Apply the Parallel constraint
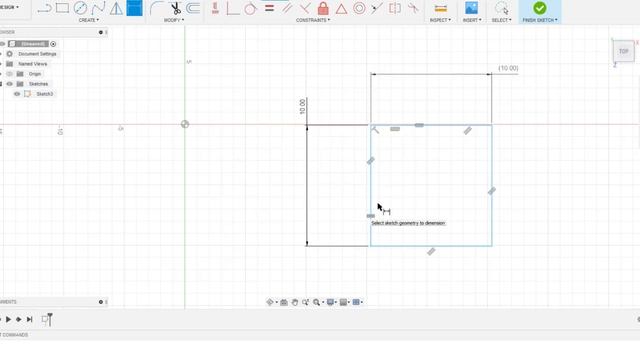The image size is (640, 360). click(x=287, y=8)
